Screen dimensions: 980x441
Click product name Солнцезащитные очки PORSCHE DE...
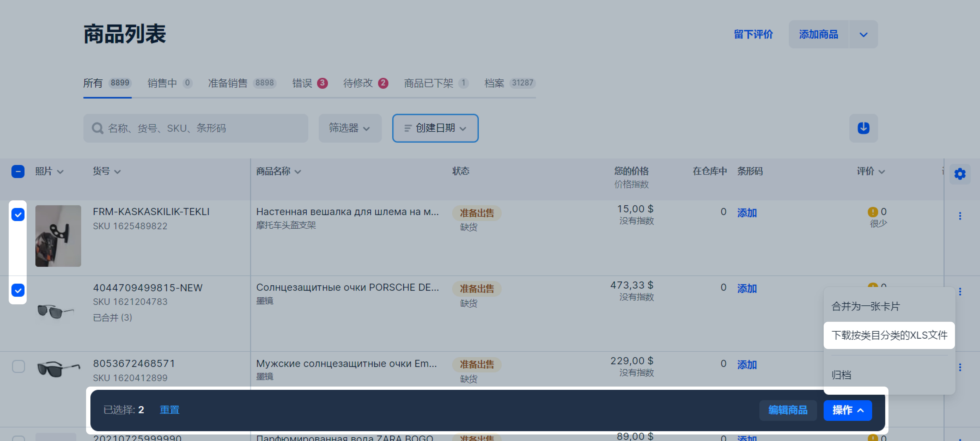click(x=347, y=287)
